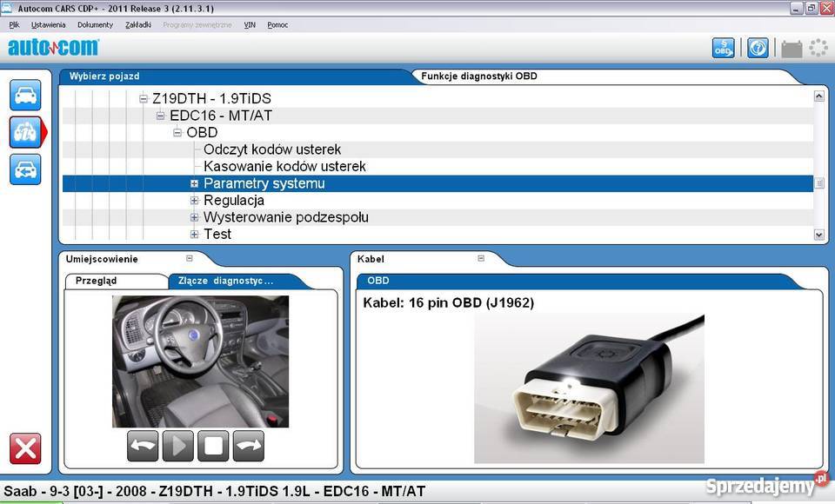This screenshot has height=504, width=835.
Task: Expand the Regulacja tree branch
Action: (x=194, y=200)
